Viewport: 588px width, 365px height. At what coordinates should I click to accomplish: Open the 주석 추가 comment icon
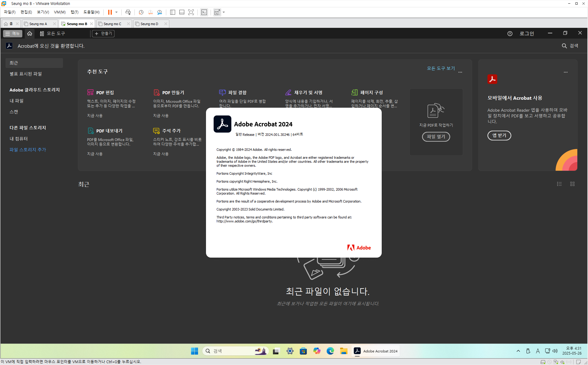tap(156, 131)
